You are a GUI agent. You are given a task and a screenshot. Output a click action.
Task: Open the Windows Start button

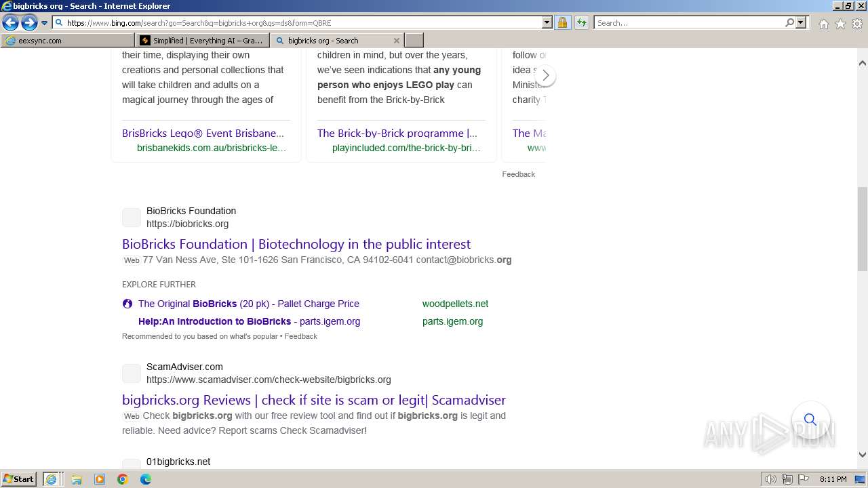[x=19, y=479]
